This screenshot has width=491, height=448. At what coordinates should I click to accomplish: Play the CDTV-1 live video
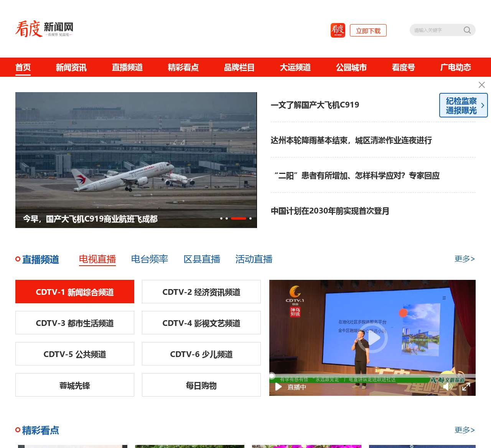(372, 338)
